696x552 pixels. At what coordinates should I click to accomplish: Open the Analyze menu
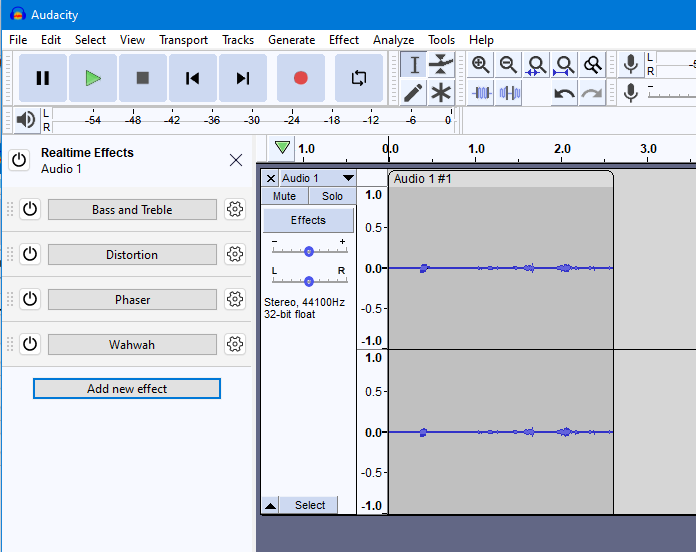click(x=393, y=40)
